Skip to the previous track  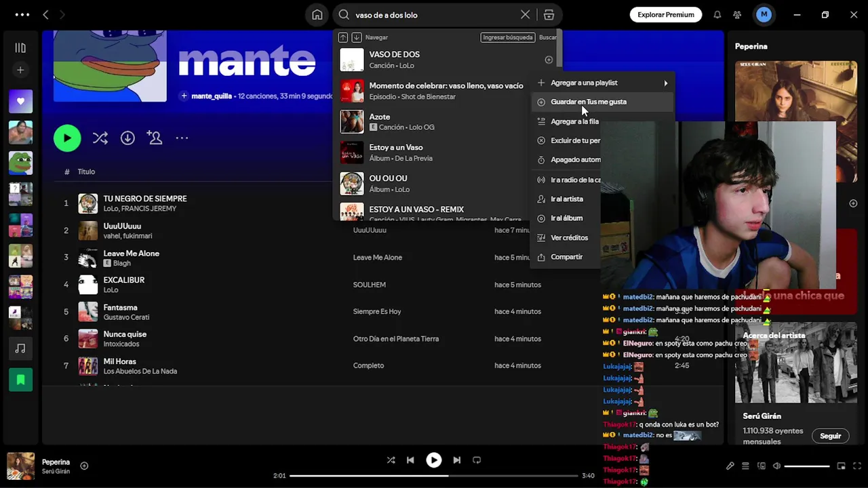pyautogui.click(x=410, y=460)
